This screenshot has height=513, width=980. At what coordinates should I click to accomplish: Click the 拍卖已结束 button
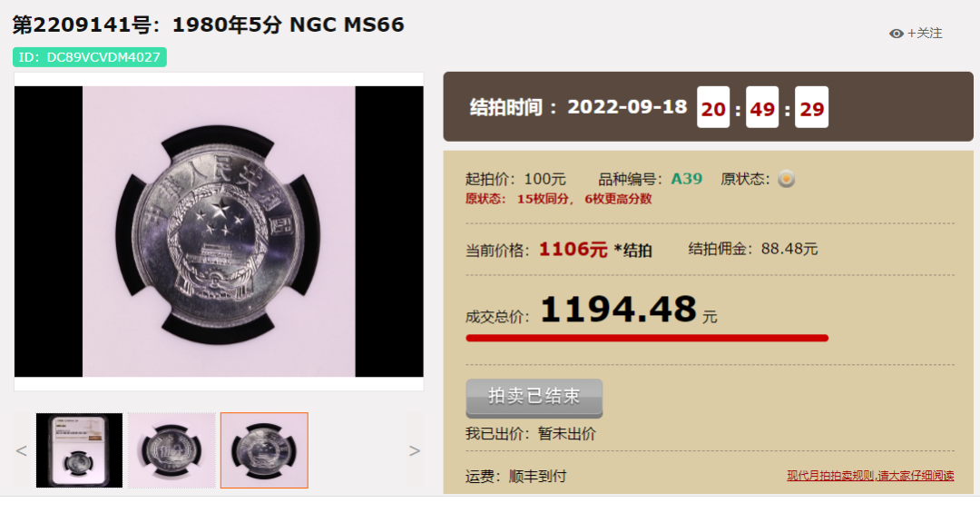point(534,398)
